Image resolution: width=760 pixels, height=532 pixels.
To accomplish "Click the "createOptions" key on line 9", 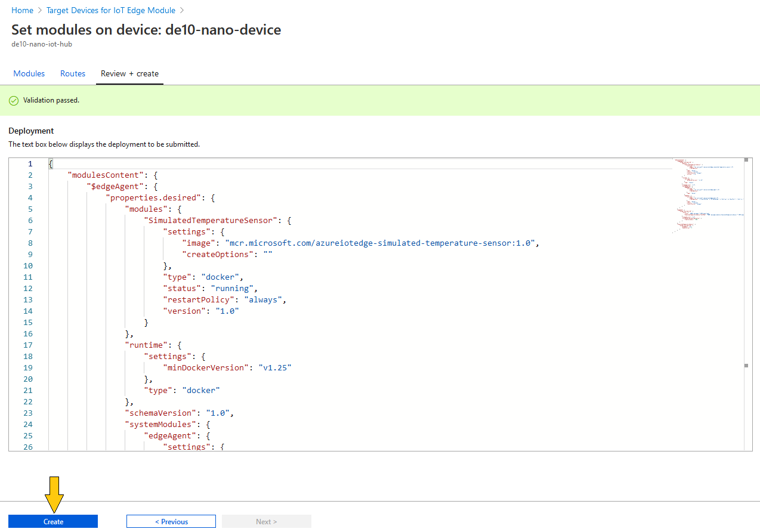I will (218, 254).
